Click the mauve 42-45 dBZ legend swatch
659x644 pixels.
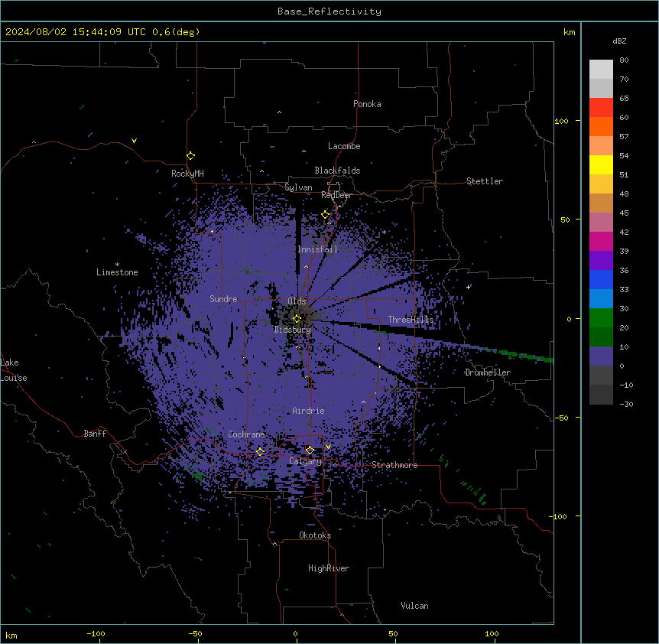(x=601, y=223)
